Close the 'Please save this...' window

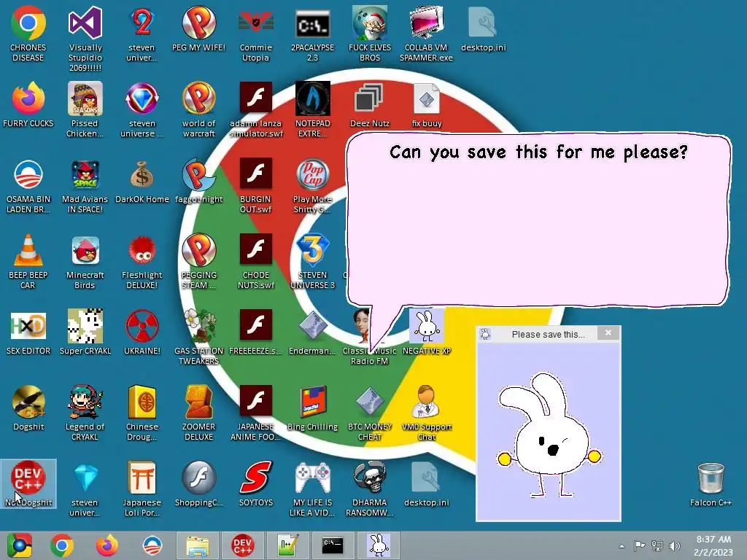608,332
